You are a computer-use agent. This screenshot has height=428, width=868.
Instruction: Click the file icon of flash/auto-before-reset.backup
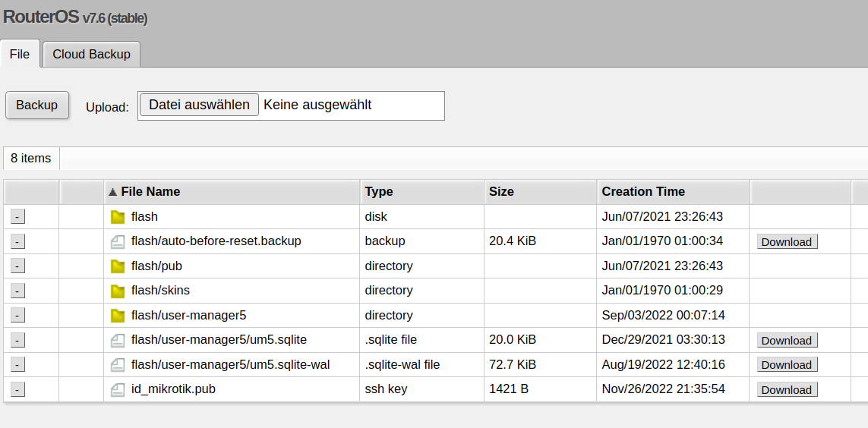point(118,241)
